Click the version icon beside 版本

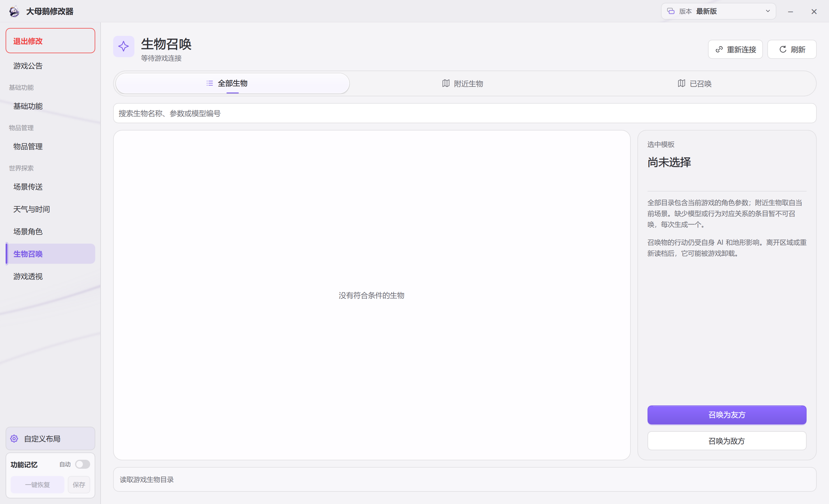click(x=670, y=11)
